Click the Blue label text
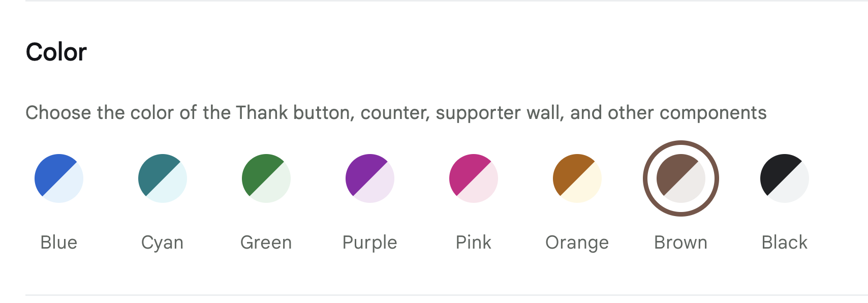868x303 pixels. [x=58, y=242]
